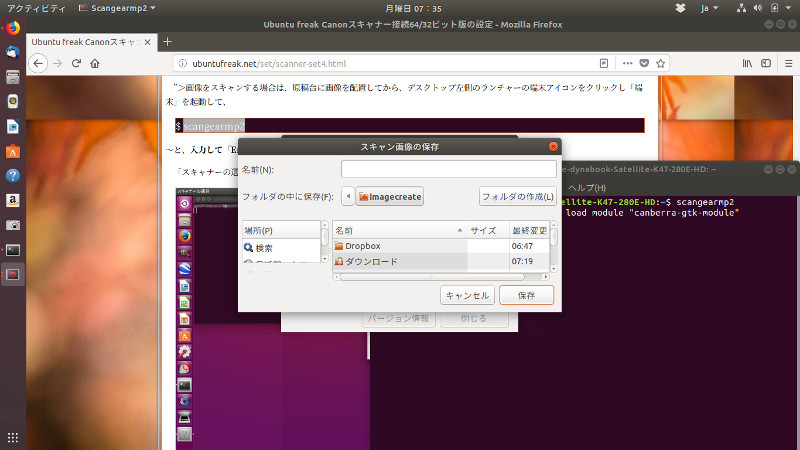Sort files by the 最終変更 column header
Image resolution: width=800 pixels, height=450 pixels.
point(530,231)
